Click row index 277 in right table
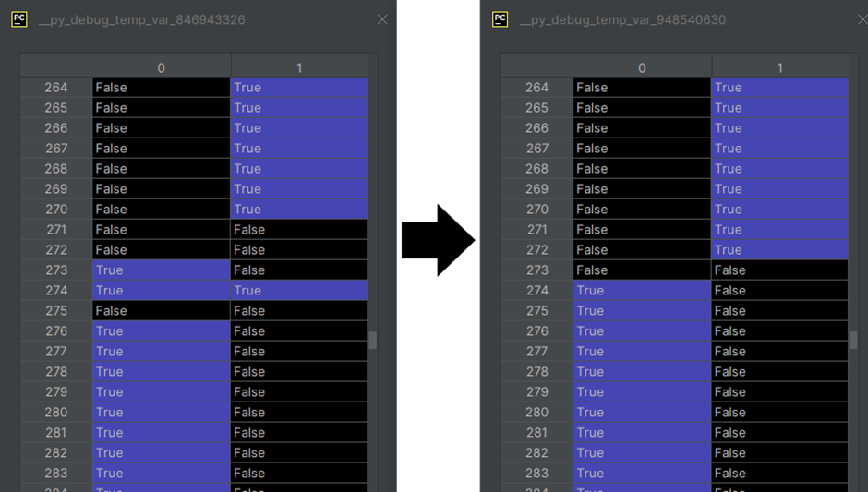868x492 pixels. pyautogui.click(x=536, y=352)
